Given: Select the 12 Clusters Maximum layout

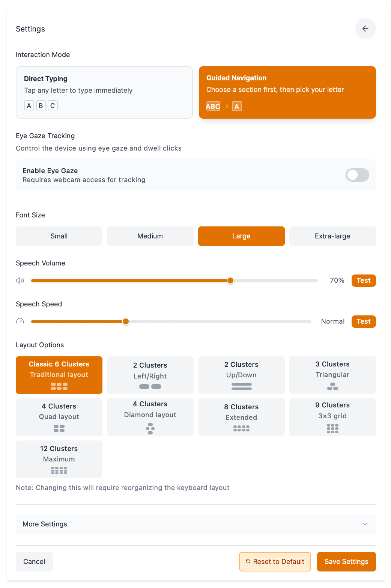Looking at the screenshot, I should [x=59, y=459].
